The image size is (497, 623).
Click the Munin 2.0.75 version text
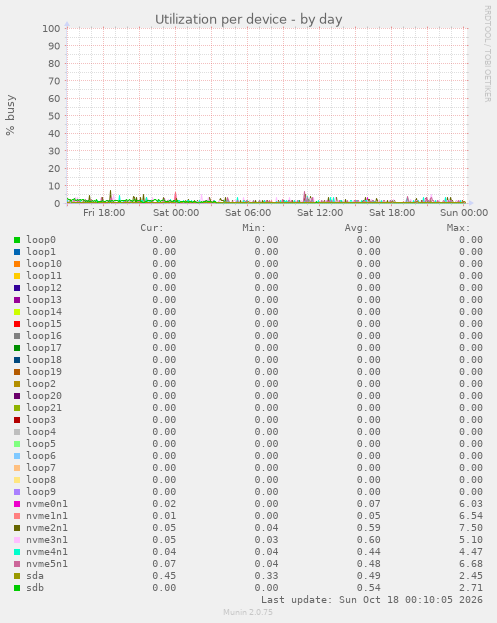(x=248, y=612)
